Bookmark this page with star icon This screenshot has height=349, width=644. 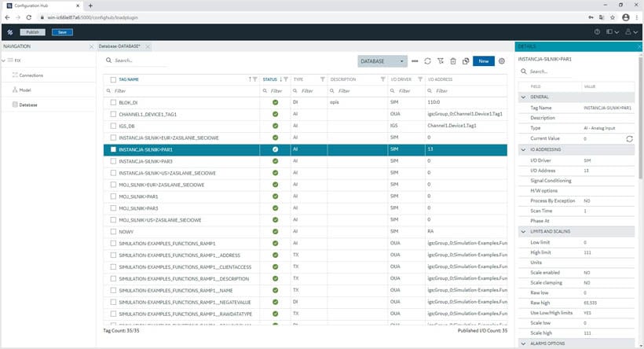(613, 17)
